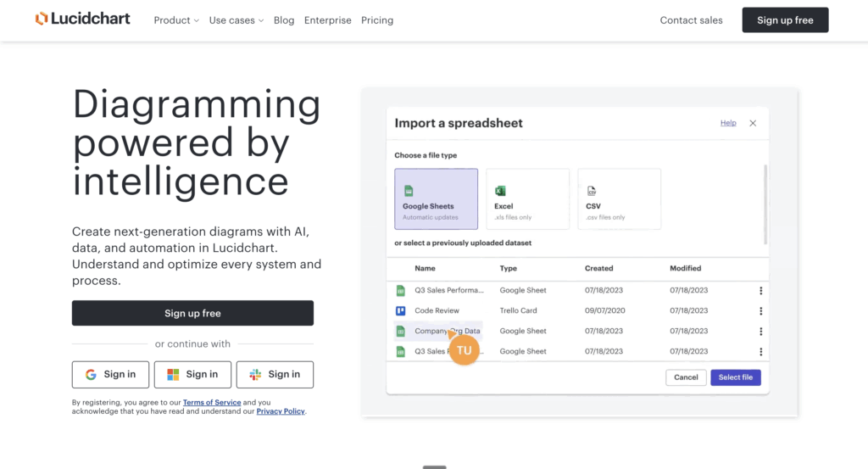
Task: Click the TU user avatar badge
Action: pyautogui.click(x=464, y=350)
